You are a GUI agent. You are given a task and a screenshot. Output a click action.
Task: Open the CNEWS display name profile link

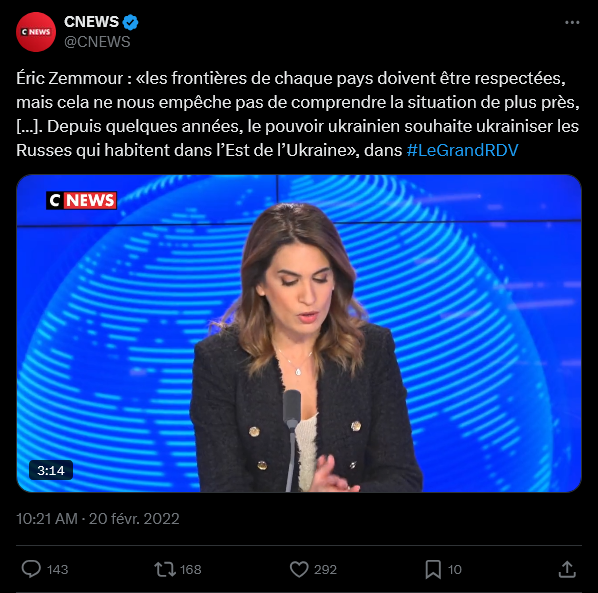[92, 22]
